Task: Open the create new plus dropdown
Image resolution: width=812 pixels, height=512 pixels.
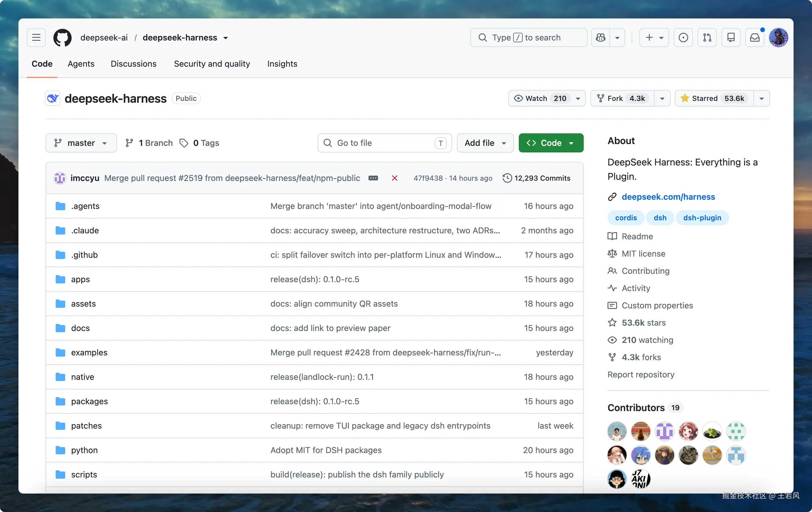Action: pos(654,38)
